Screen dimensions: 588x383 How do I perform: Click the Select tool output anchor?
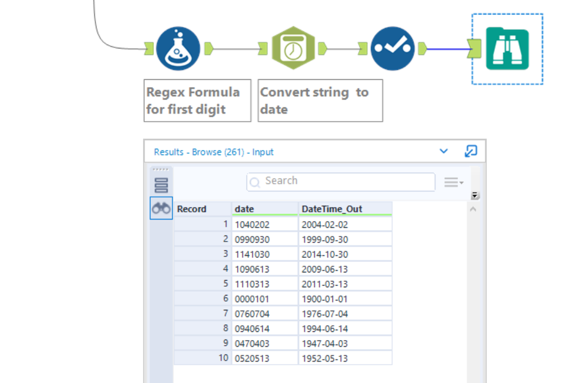(422, 48)
